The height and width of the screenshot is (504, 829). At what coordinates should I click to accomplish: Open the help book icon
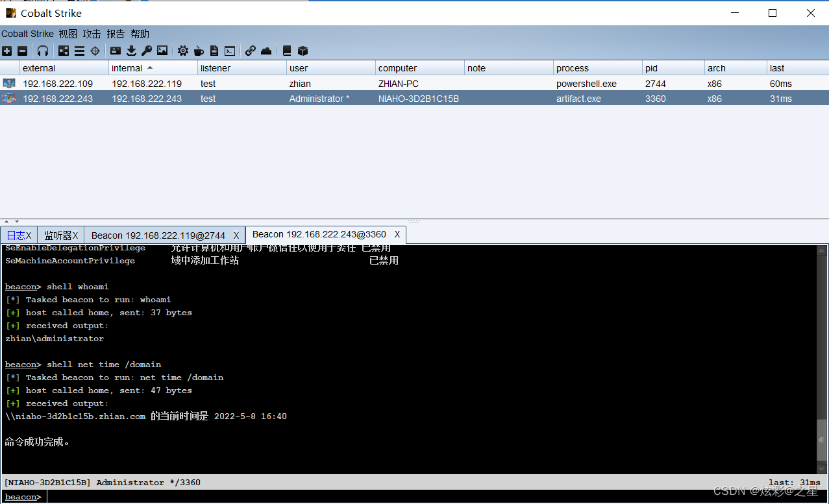coord(287,51)
